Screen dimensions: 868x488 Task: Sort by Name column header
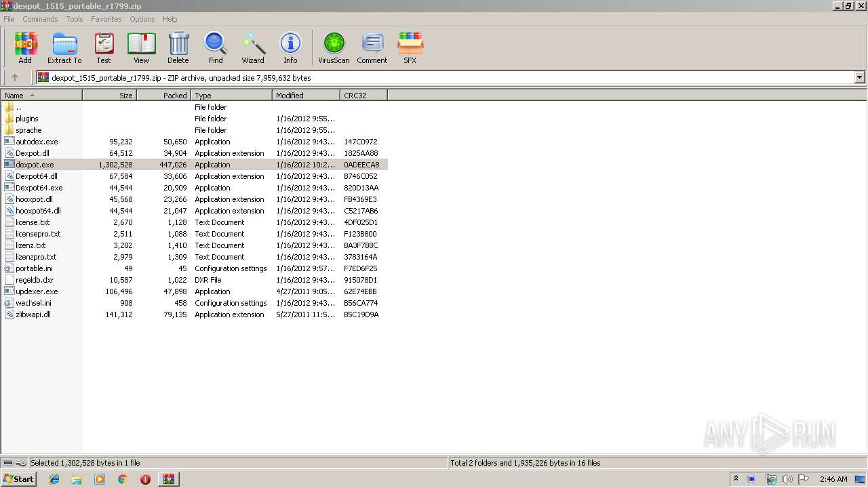coord(41,96)
